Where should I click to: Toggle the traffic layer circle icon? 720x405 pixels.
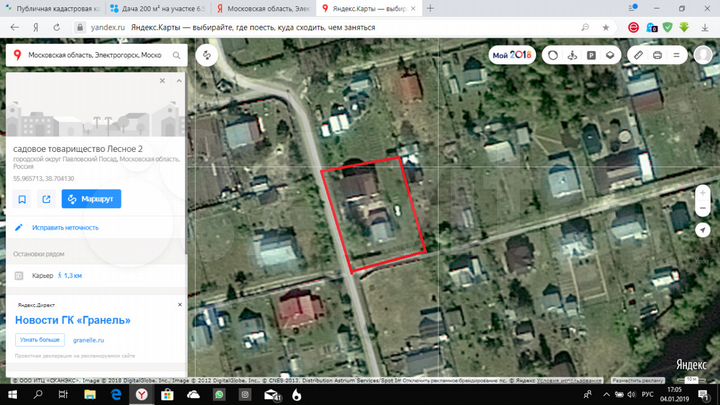click(553, 55)
